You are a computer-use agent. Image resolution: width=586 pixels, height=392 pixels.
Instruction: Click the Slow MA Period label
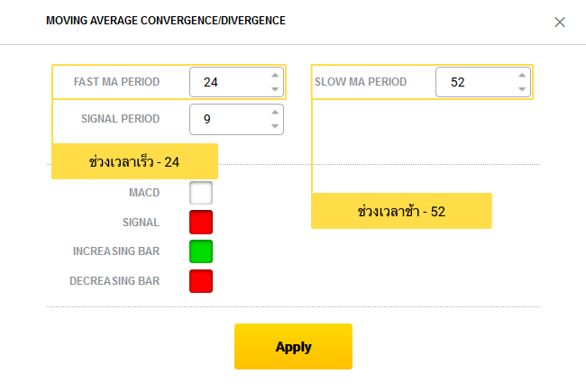361,82
